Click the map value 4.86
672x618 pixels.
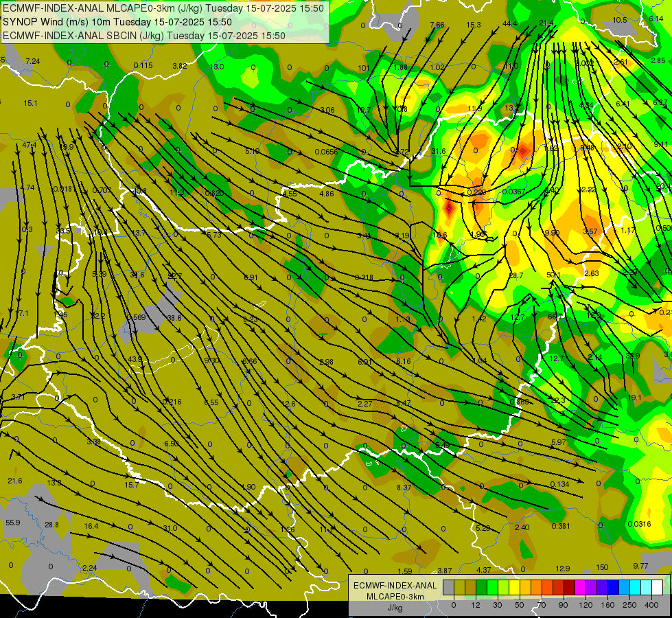click(x=327, y=194)
